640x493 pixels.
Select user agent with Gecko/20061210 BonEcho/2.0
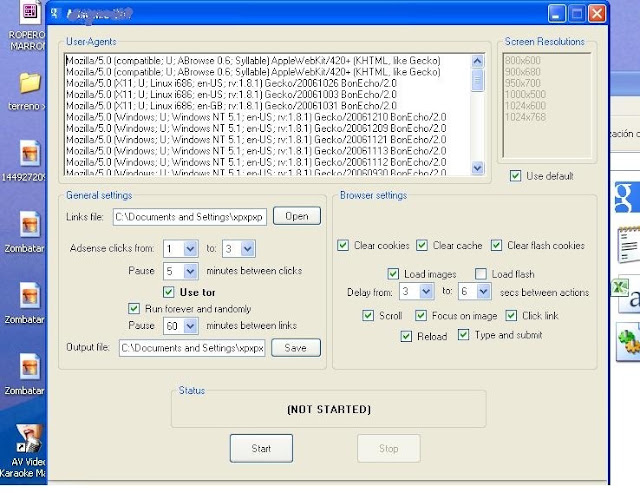(256, 117)
